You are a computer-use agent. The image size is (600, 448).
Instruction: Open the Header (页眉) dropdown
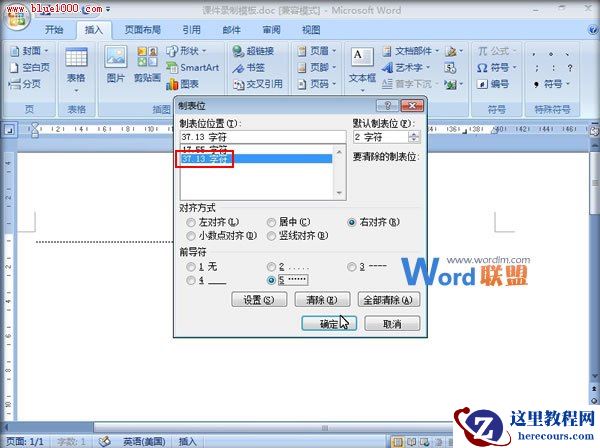(317, 51)
